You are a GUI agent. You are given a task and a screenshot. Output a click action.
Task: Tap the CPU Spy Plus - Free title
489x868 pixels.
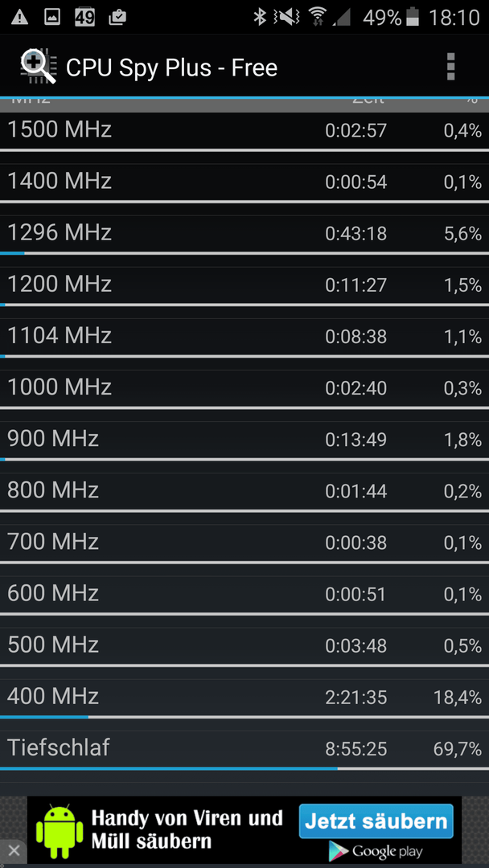click(171, 68)
